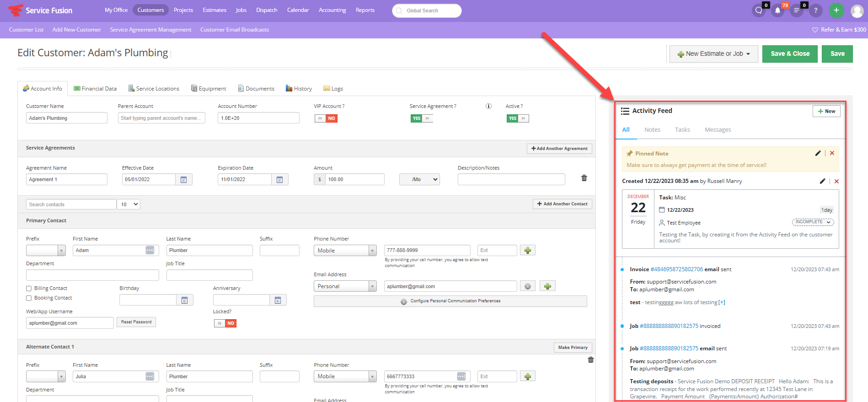Show the Tasks tab in Activity Feed

coord(682,130)
